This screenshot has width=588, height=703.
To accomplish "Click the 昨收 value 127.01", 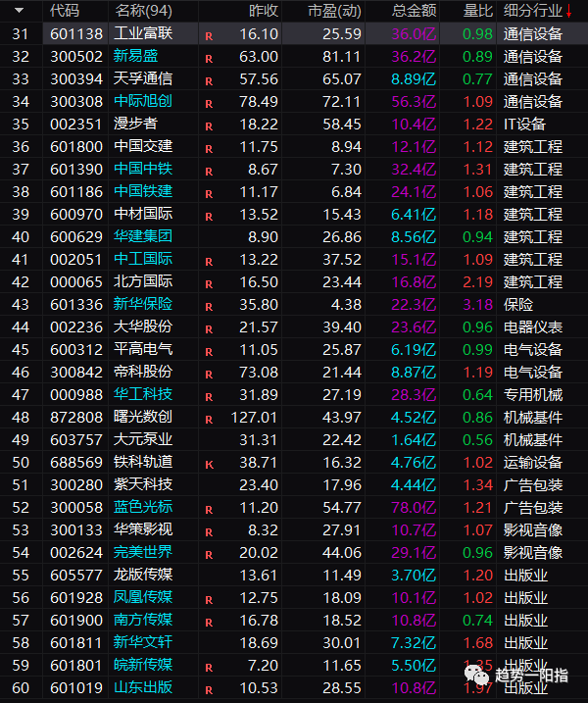I will point(254,418).
